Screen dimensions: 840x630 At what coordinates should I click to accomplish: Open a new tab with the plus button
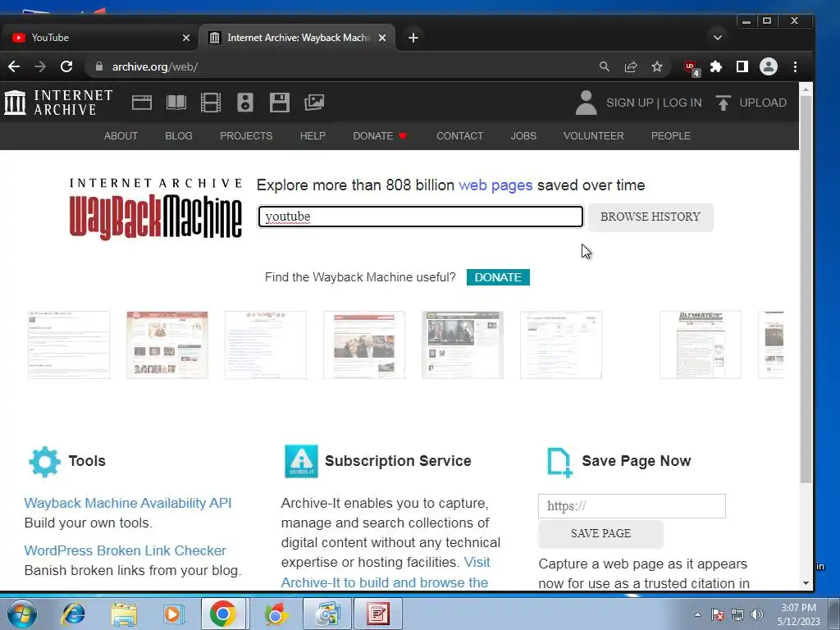[x=413, y=38]
